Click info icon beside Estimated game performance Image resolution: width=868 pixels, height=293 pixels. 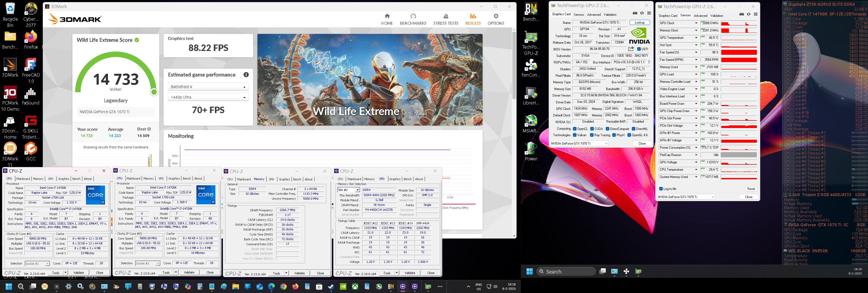coord(246,75)
